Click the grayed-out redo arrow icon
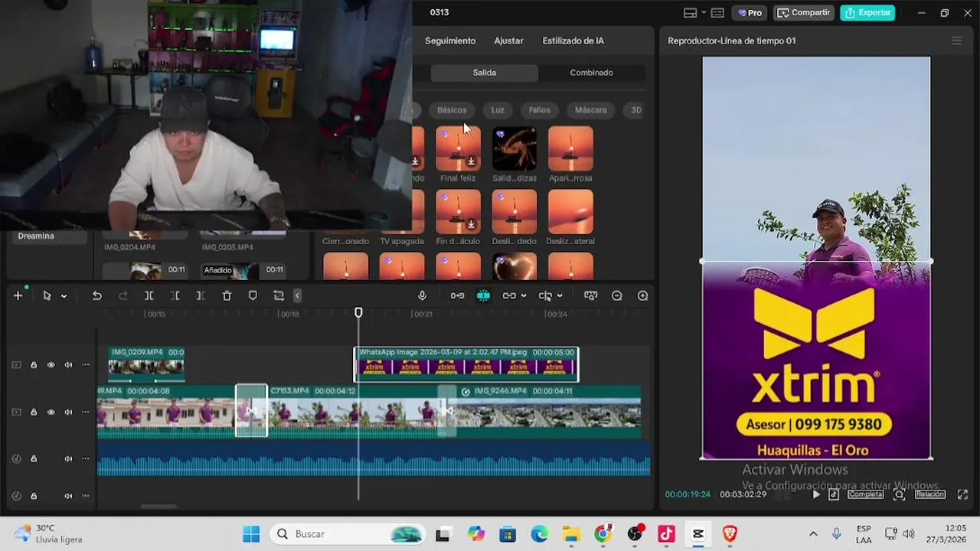This screenshot has width=980, height=551. click(x=123, y=295)
